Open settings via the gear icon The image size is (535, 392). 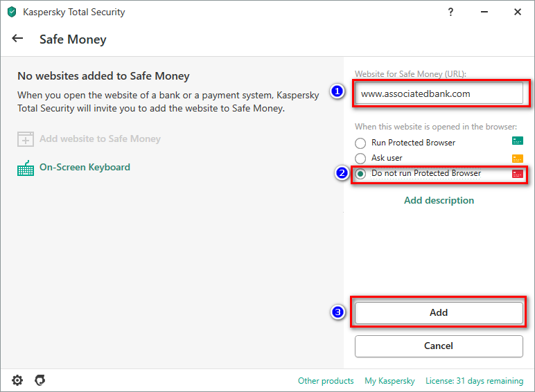click(x=17, y=380)
